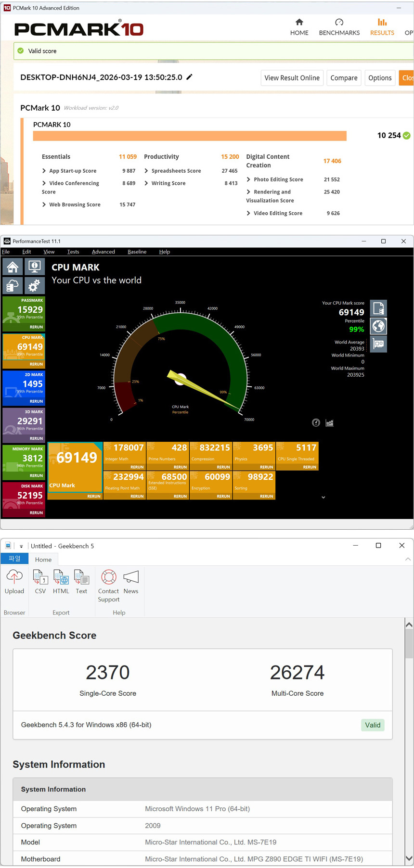Screen dimensions: 414x868
Task: Open system information monitor icon in PerformanceTest
Action: click(x=34, y=267)
